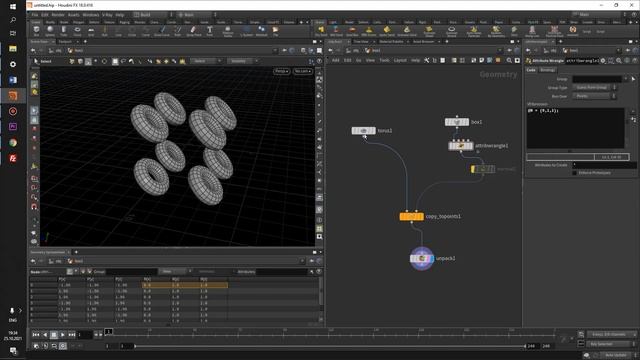
Task: Open the Windows Start menu
Action: (x=13, y=7)
